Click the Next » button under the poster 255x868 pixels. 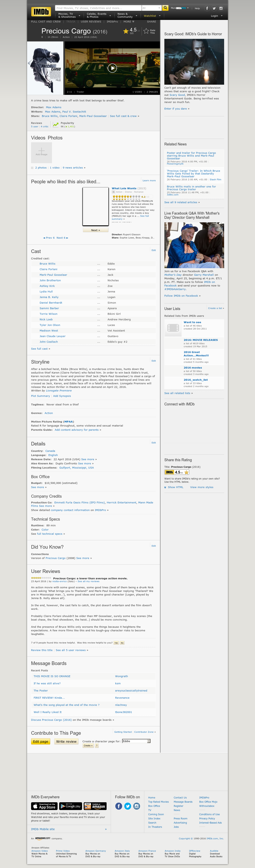click(x=96, y=230)
